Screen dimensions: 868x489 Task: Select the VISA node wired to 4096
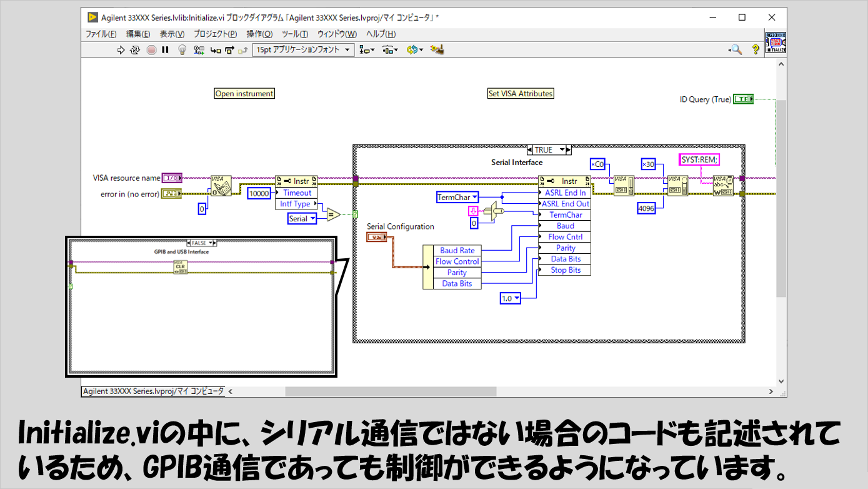(x=677, y=186)
